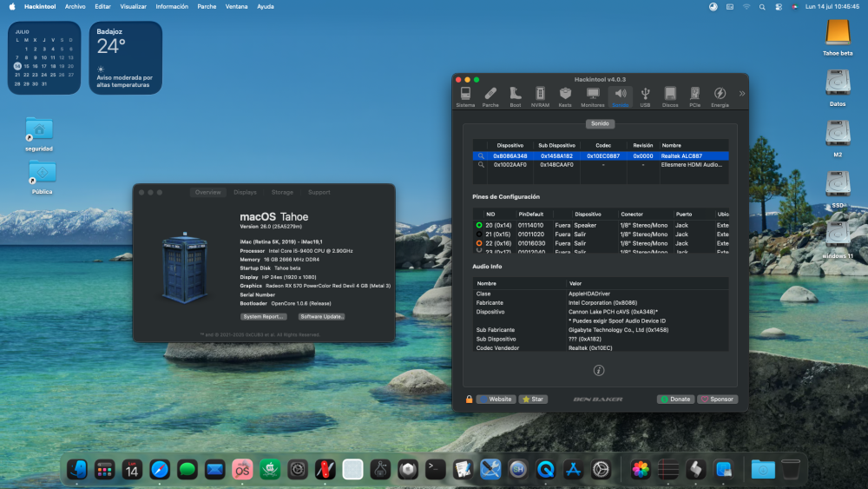Open the Website button in Hackintool
868x489 pixels.
click(x=496, y=400)
